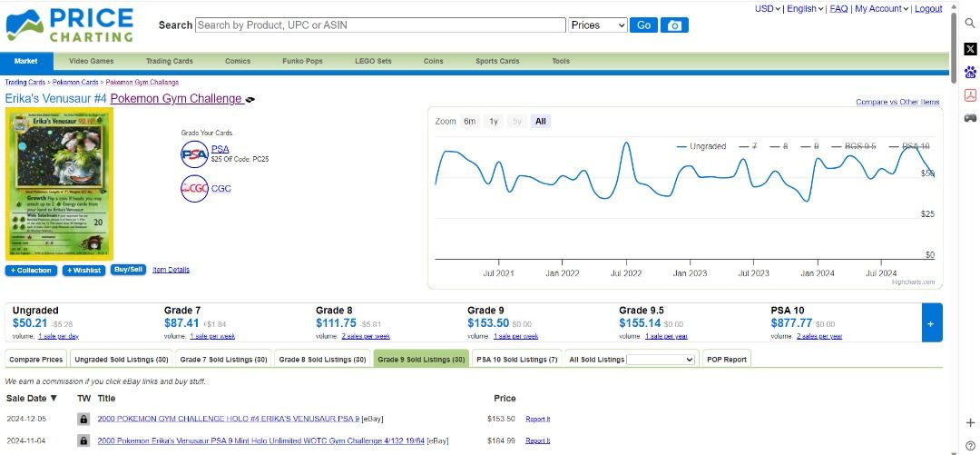Open Compare vs Other Items link

(897, 102)
